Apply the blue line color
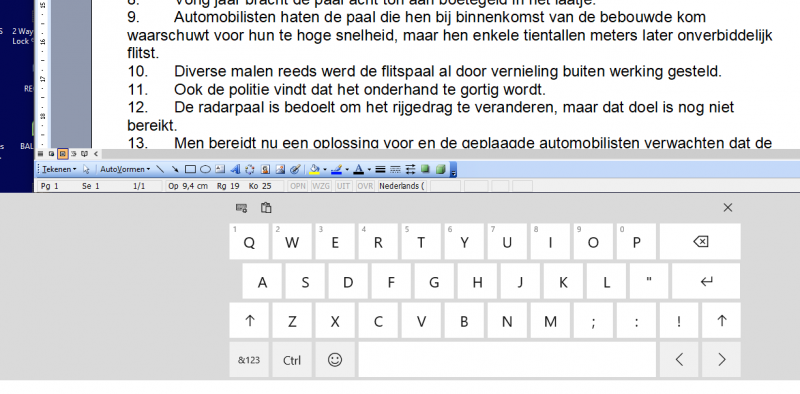 [x=337, y=169]
